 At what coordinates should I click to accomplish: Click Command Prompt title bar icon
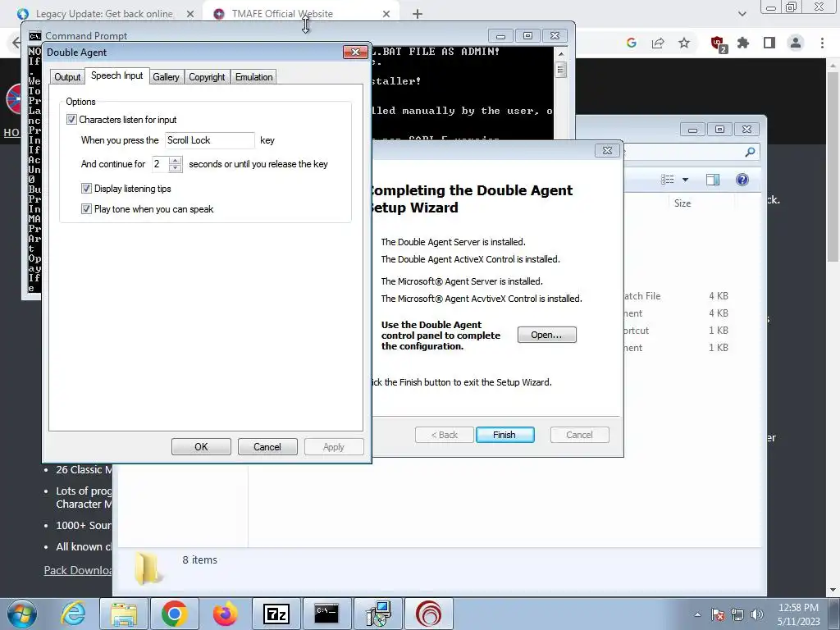34,36
